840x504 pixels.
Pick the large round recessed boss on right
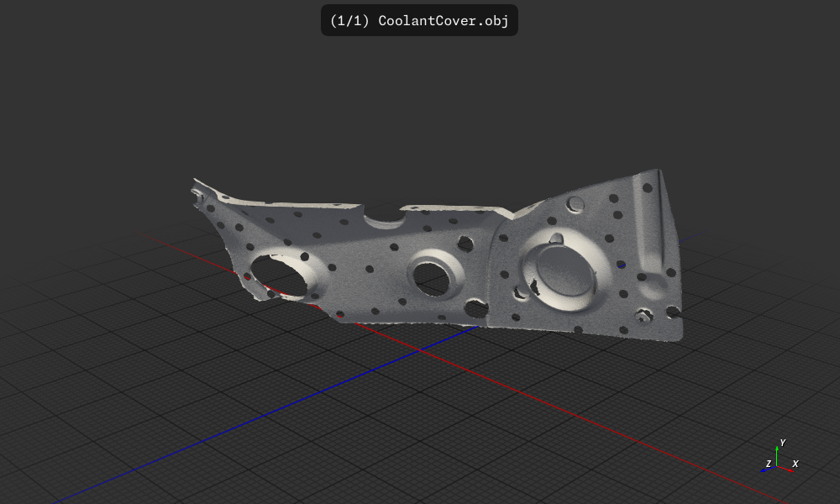click(x=561, y=271)
